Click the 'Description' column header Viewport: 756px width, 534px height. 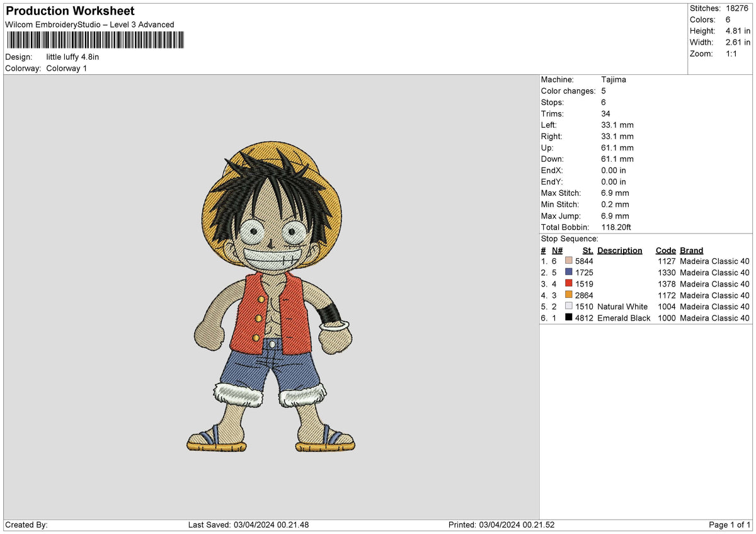click(x=620, y=251)
